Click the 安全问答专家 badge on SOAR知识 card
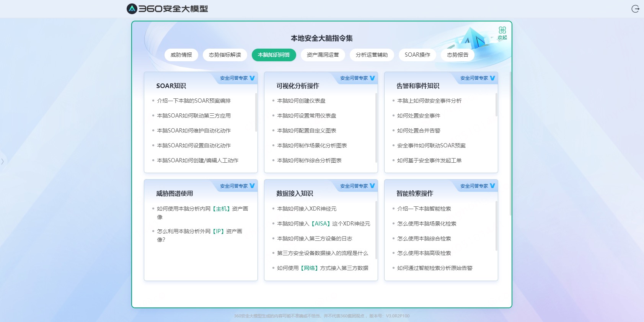 tap(237, 78)
